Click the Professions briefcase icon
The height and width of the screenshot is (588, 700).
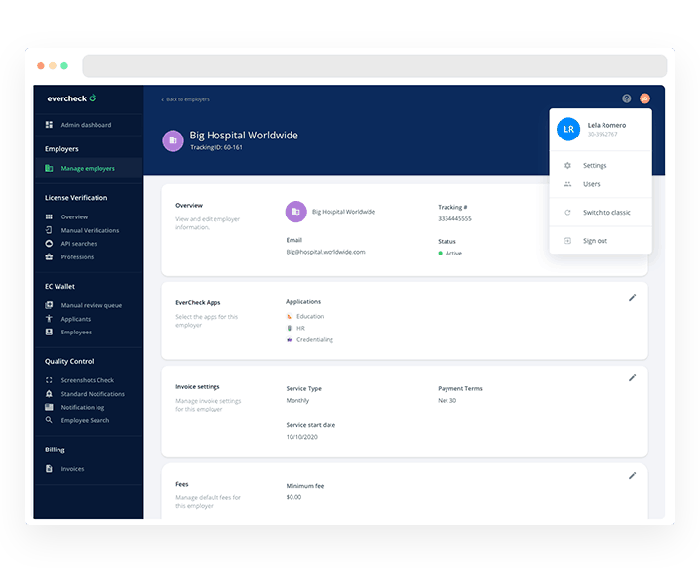pyautogui.click(x=50, y=257)
